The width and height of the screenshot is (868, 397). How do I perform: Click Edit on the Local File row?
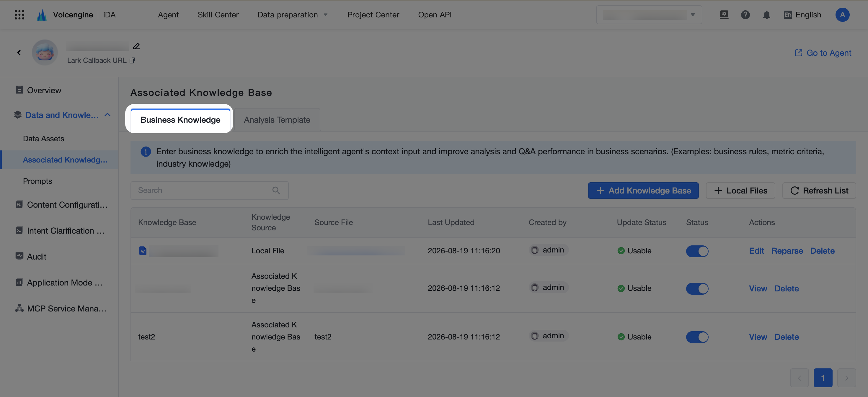click(x=756, y=251)
